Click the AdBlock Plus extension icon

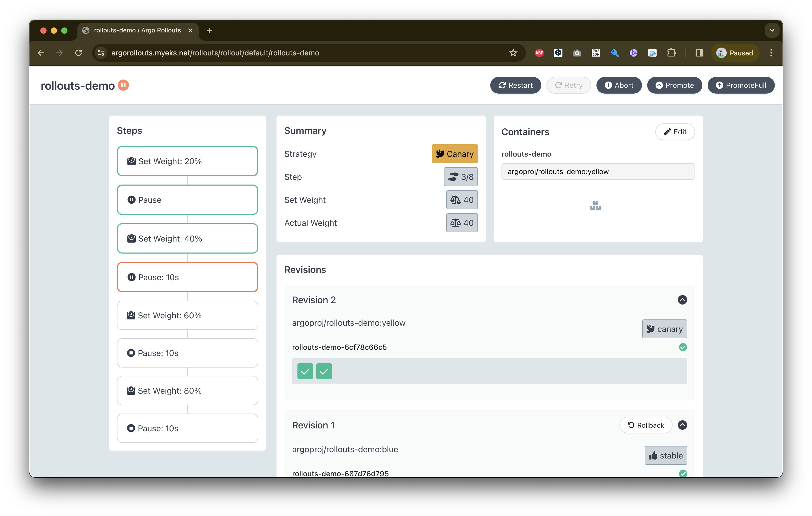[539, 53]
